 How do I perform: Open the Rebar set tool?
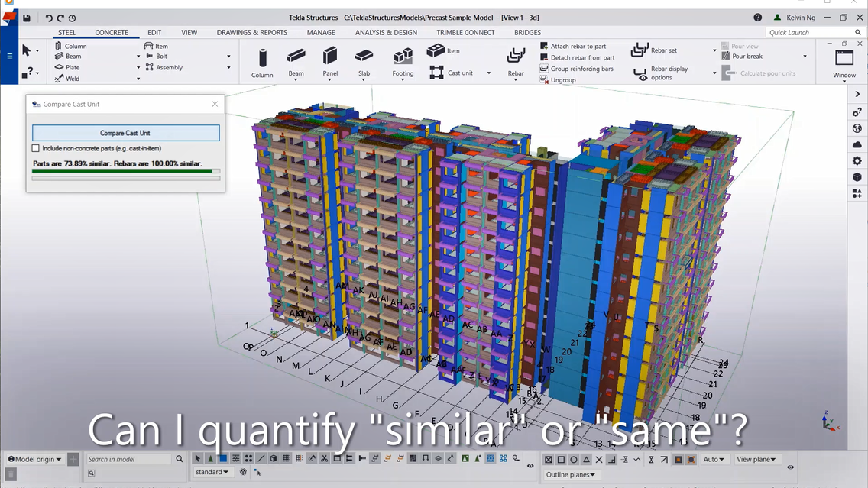(654, 50)
